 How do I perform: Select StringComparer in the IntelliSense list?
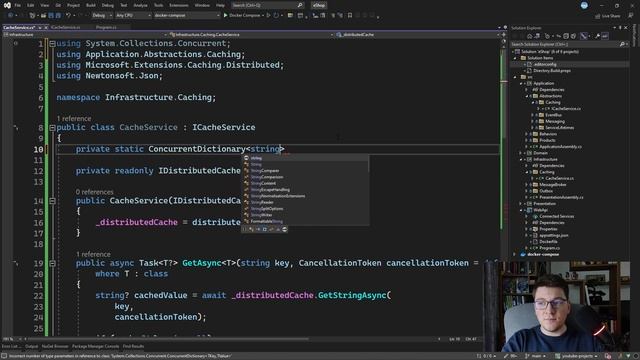click(305, 171)
